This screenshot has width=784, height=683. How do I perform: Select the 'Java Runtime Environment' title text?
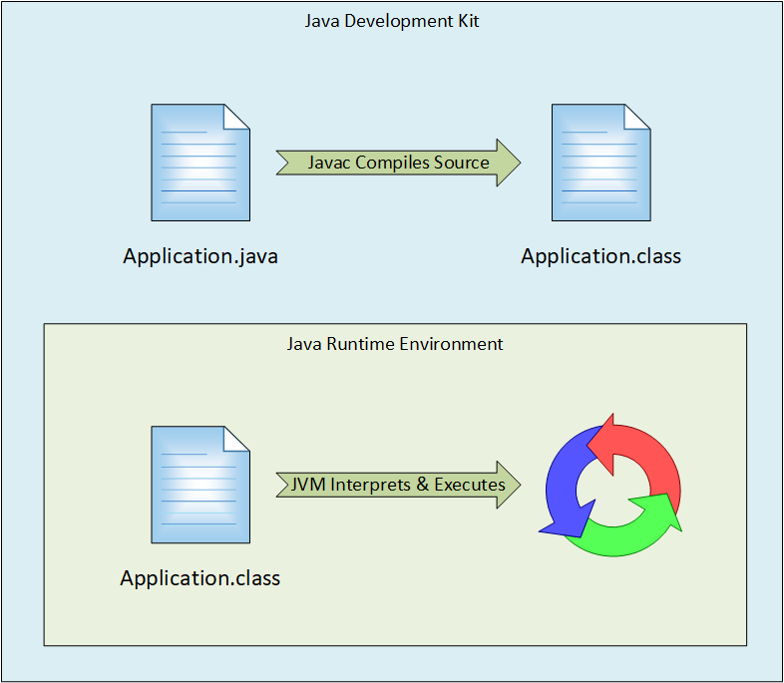(395, 344)
